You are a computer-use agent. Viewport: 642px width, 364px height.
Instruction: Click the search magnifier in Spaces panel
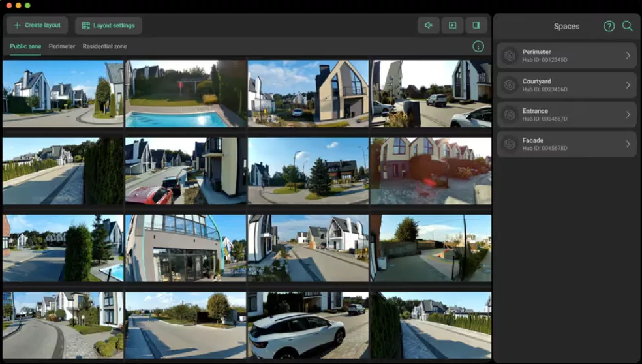click(x=628, y=26)
